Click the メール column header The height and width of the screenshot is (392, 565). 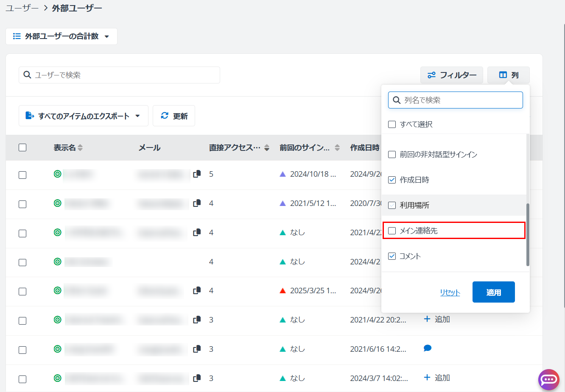point(149,147)
